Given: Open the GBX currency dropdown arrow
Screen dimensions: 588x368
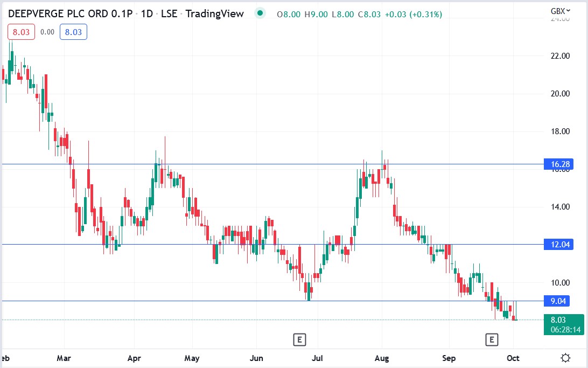Looking at the screenshot, I should pyautogui.click(x=569, y=10).
